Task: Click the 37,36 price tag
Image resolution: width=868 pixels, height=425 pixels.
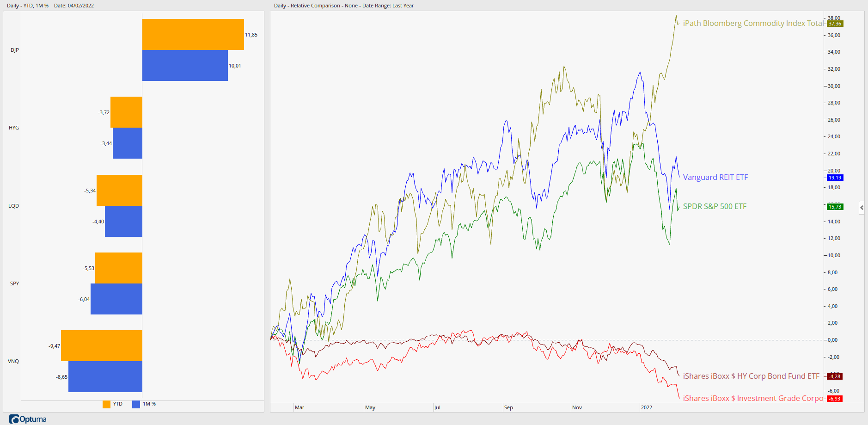Action: (x=835, y=24)
